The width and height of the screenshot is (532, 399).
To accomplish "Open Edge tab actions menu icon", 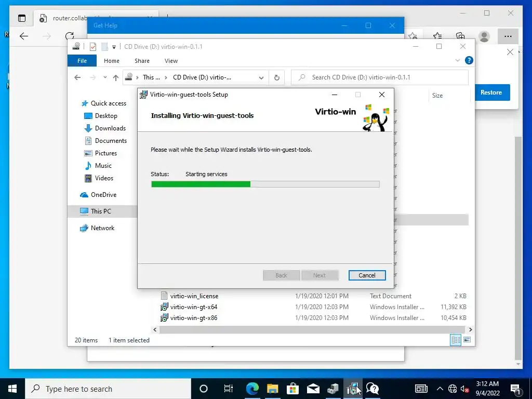I will (x=22, y=18).
